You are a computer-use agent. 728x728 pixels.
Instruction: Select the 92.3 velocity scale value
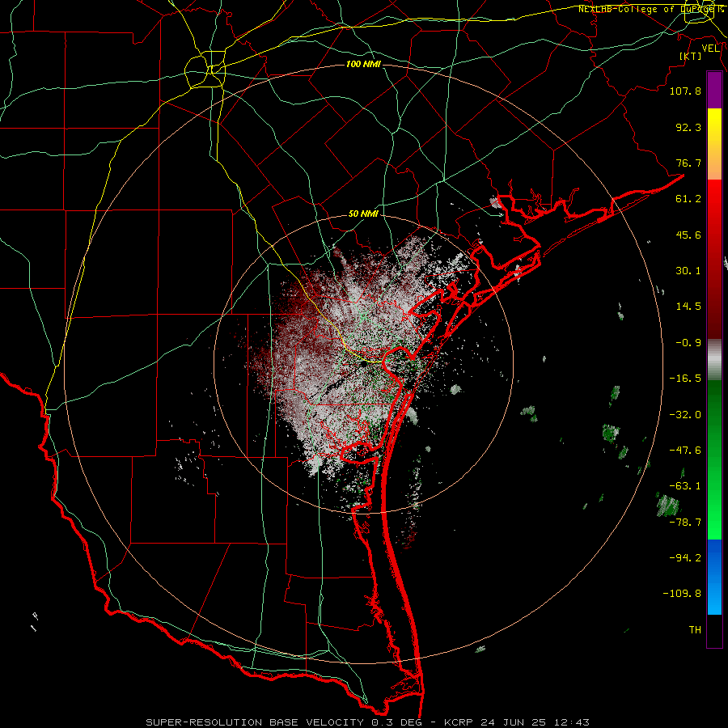click(688, 127)
